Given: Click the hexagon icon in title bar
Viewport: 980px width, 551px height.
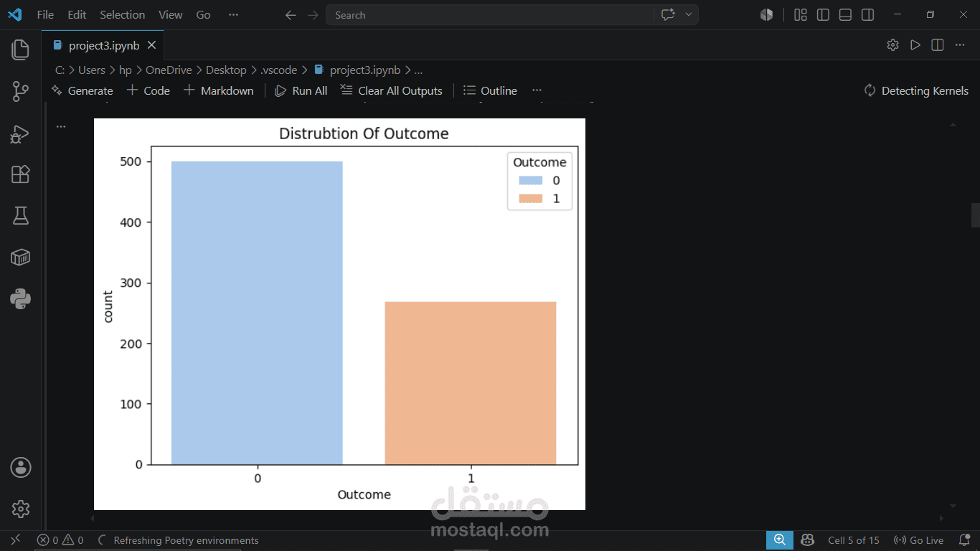Looking at the screenshot, I should (767, 14).
